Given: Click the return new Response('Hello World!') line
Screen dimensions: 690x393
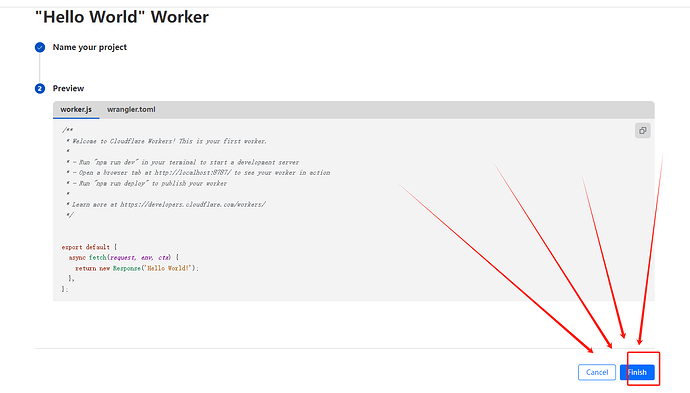Looking at the screenshot, I should coord(137,268).
